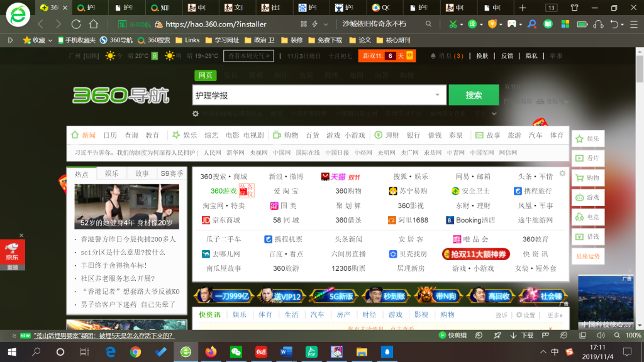Screen dimensions: 644x362
Task: Show hidden system tray icons
Action: click(543, 352)
